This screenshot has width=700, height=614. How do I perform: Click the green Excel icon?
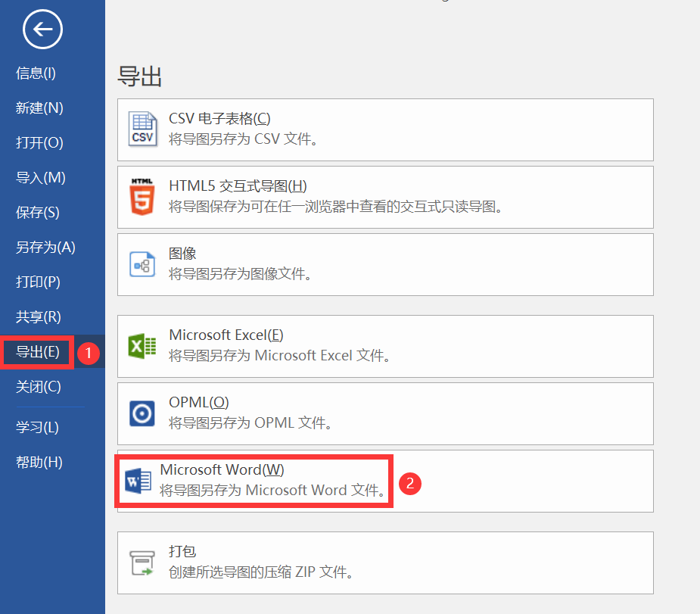[x=142, y=346]
